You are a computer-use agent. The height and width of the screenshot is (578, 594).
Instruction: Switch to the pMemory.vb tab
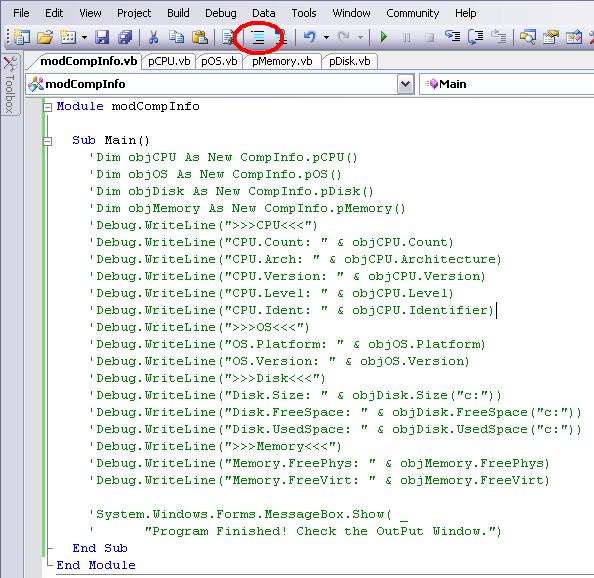click(x=282, y=61)
